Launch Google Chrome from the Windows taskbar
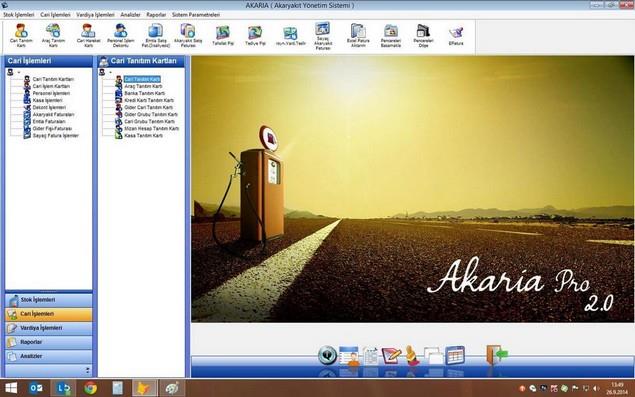Viewport: 635px width, 397px height. (90, 388)
